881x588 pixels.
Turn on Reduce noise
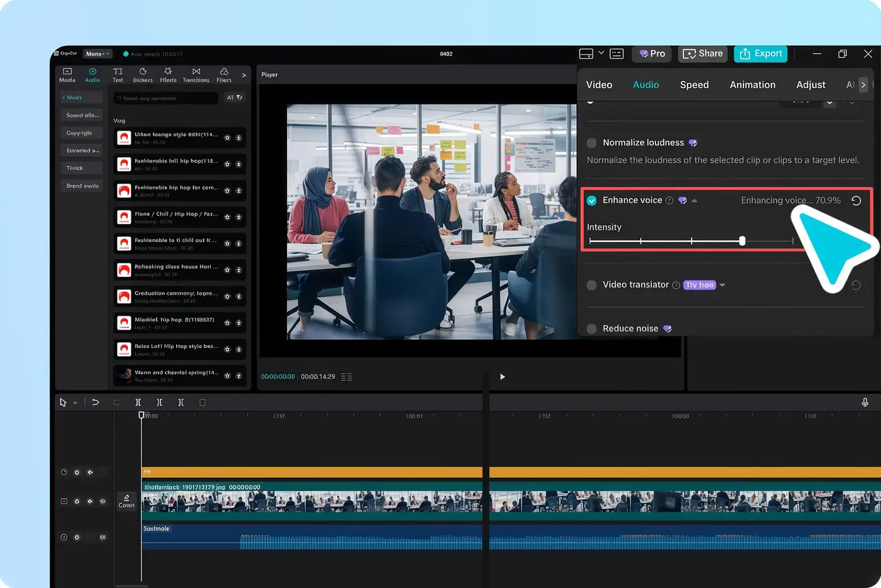[591, 328]
